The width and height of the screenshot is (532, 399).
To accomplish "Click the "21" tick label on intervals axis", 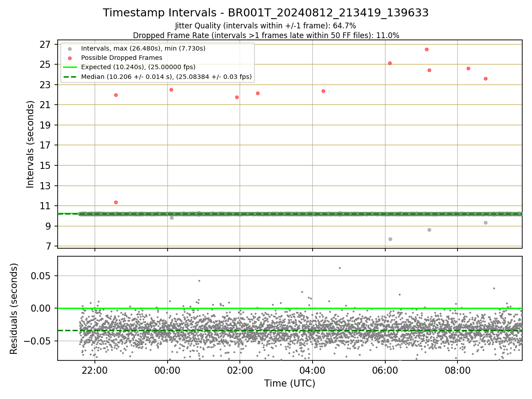I will [x=45, y=105].
